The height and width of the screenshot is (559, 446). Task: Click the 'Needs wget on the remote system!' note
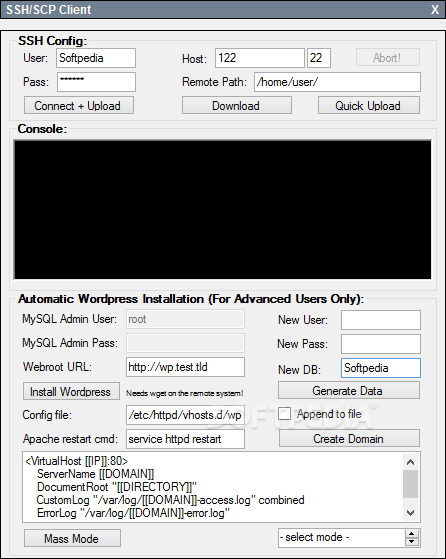coord(185,393)
